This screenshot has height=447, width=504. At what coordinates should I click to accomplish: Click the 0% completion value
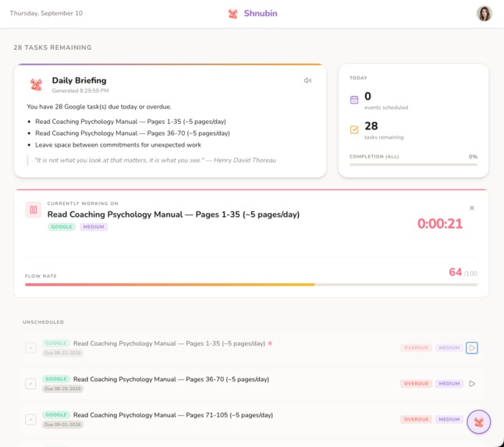473,157
